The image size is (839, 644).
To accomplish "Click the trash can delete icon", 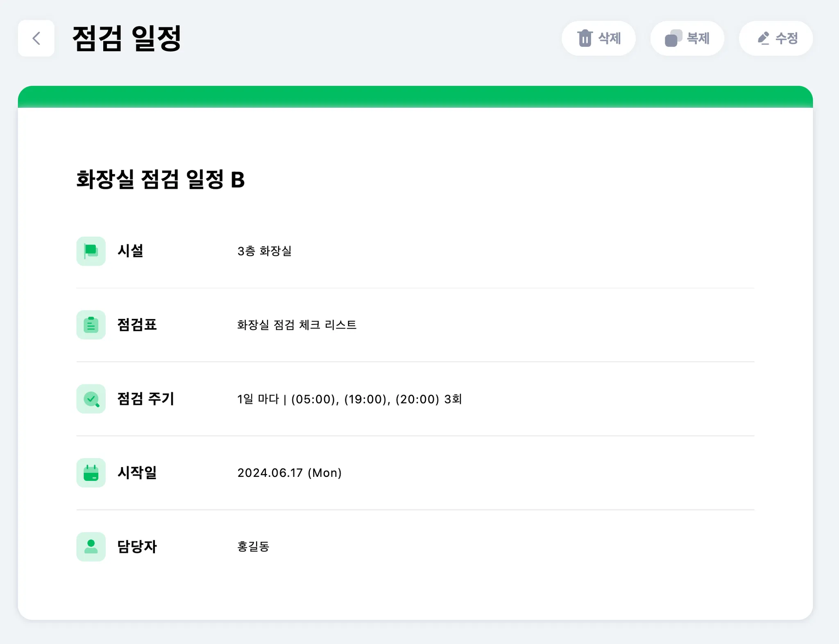I will pos(585,39).
